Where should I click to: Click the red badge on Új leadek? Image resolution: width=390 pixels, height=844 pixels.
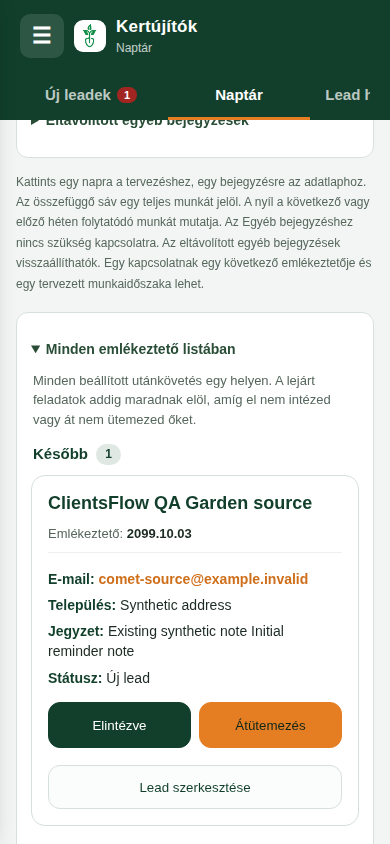point(127,95)
